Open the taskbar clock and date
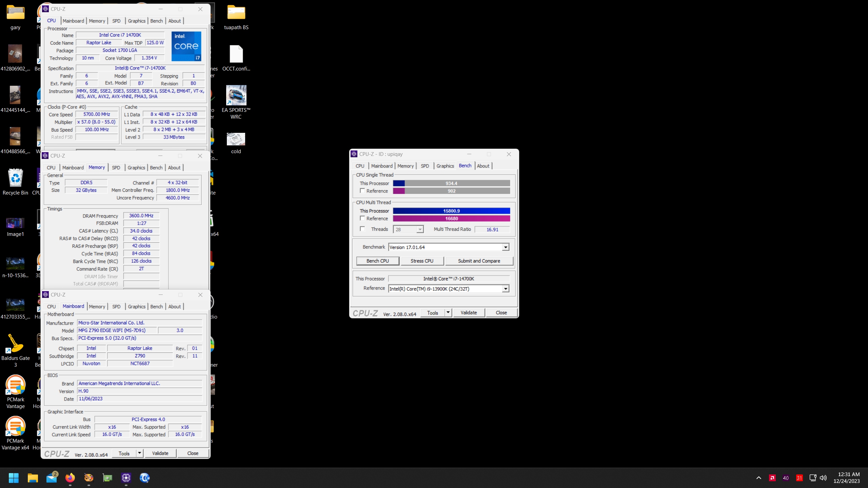Viewport: 868px width, 488px height. 846,478
